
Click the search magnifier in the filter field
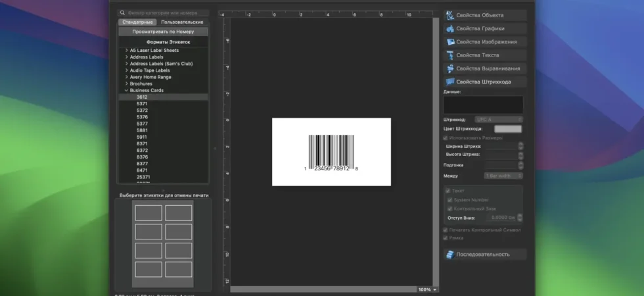pos(122,13)
